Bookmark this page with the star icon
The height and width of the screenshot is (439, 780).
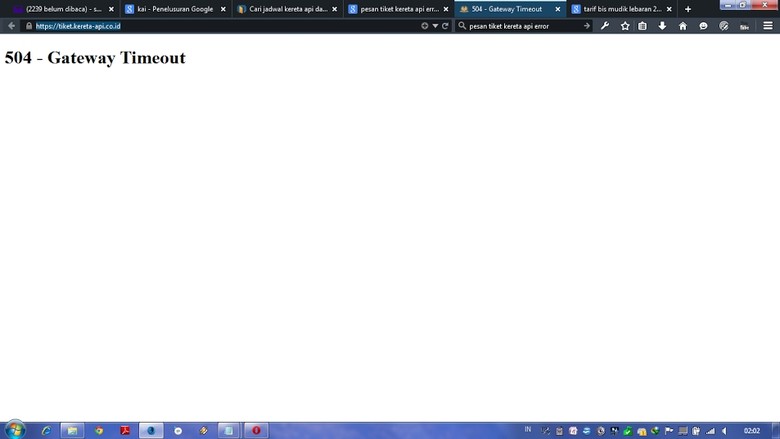(x=625, y=26)
